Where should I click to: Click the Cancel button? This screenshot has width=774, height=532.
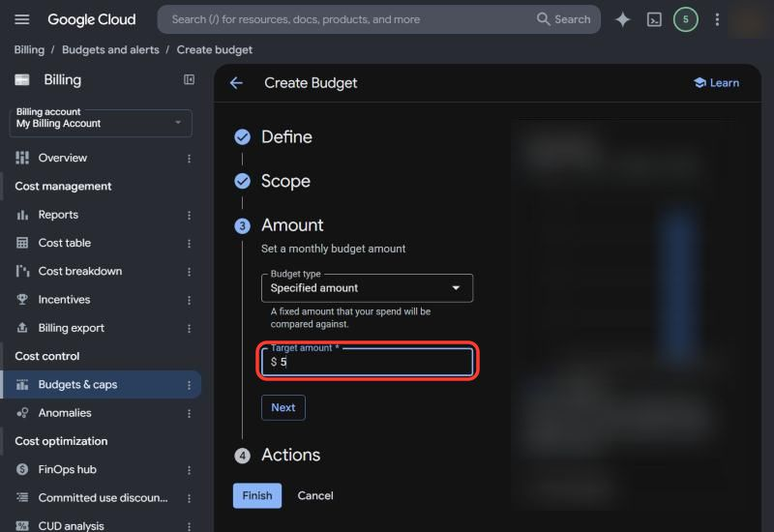tap(315, 495)
